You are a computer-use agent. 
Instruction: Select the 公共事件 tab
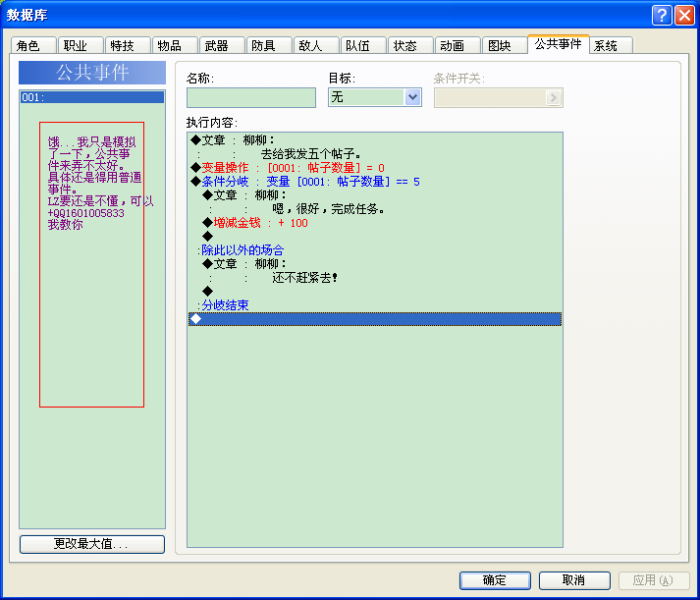tap(558, 44)
